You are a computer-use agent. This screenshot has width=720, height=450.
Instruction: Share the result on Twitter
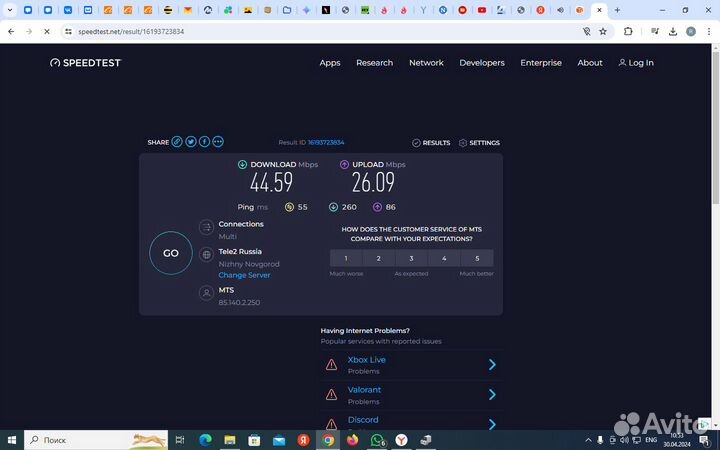(x=191, y=142)
